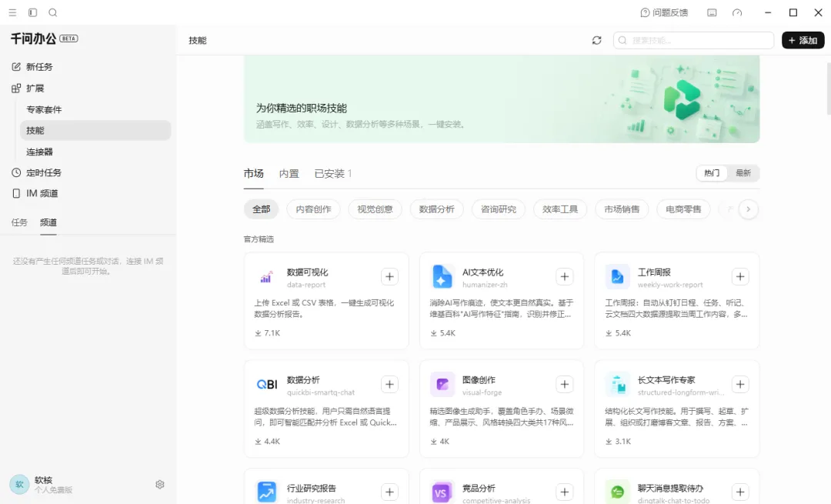Click the 添加 button
Viewport: 831px width, 504px height.
coord(803,40)
